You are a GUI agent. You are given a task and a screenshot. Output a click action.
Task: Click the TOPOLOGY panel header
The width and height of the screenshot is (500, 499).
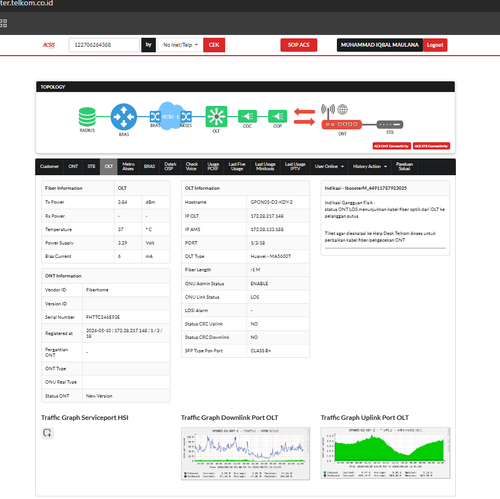[x=245, y=87]
